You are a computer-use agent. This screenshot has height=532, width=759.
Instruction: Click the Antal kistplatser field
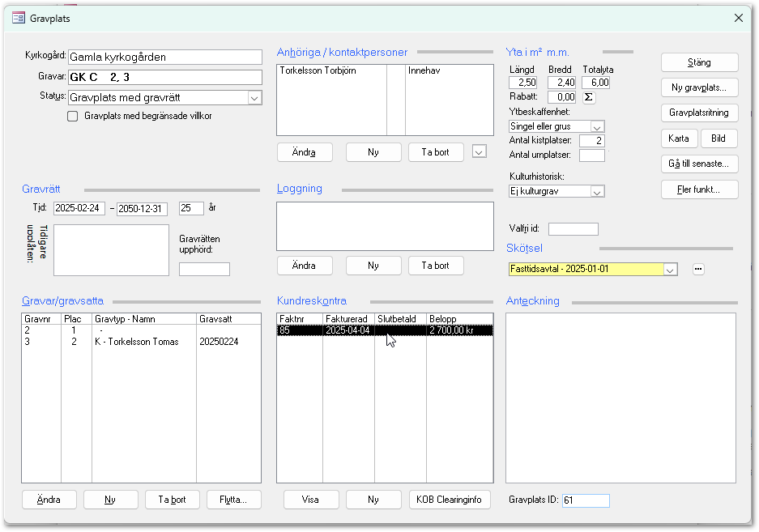592,141
